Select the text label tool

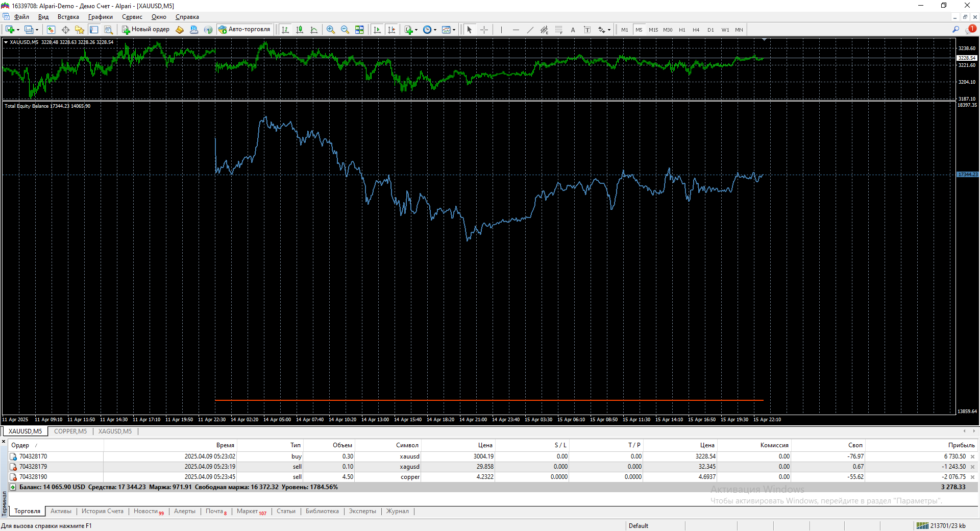coord(587,30)
